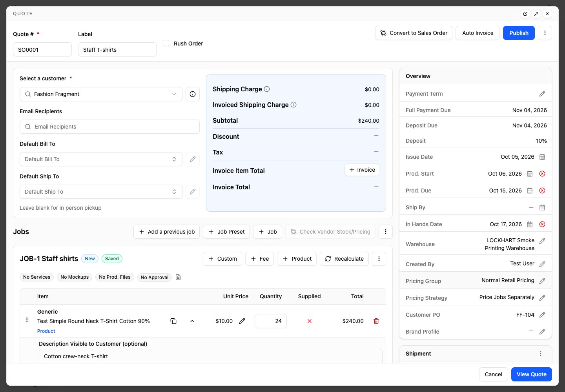Screen dimensions: 565x392
Task: Open quote header more options menu
Action: 545,33
